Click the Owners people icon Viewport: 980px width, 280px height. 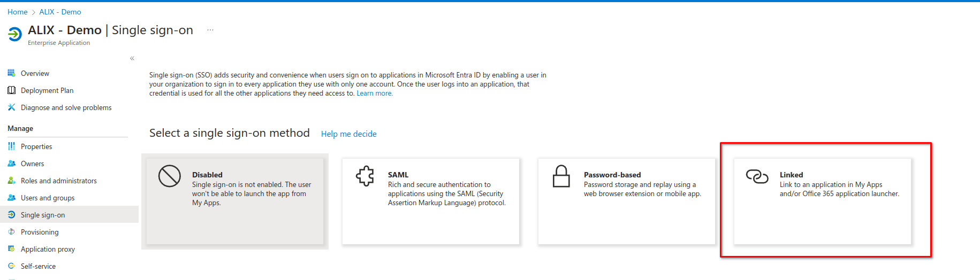tap(11, 164)
